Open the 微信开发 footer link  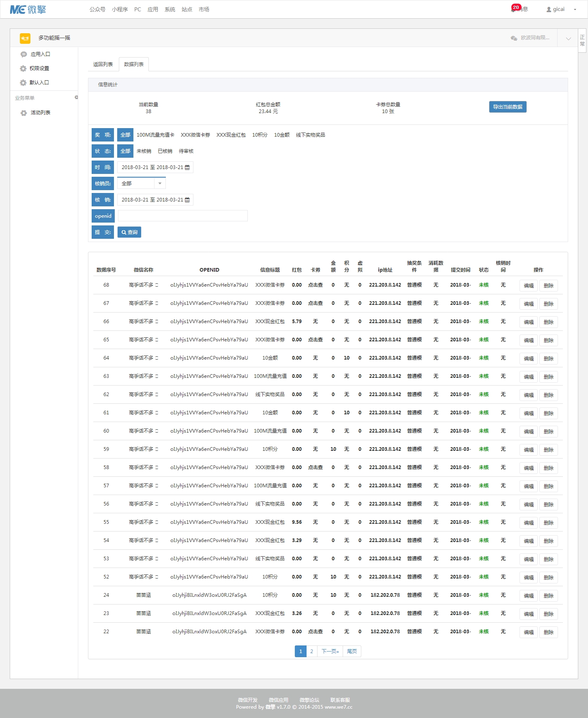coord(248,700)
